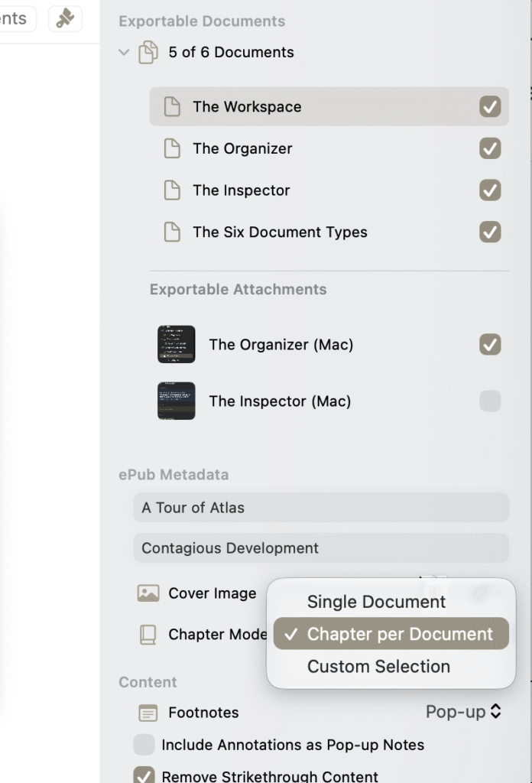
Task: Edit the A Tour of Atlas title field
Action: 321,508
